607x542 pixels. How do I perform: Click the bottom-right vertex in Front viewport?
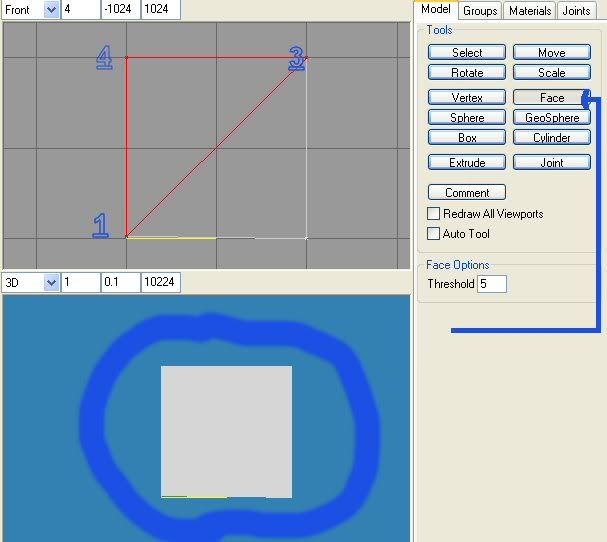(306, 238)
